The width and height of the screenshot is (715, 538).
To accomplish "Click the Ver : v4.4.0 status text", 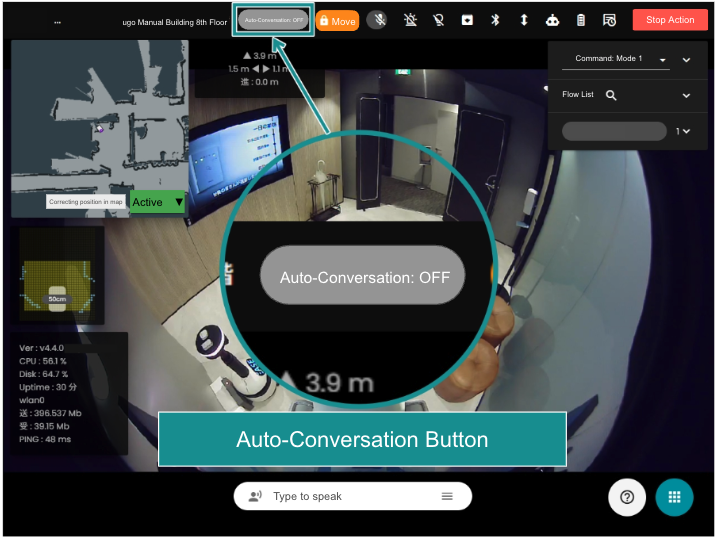I will (41, 348).
